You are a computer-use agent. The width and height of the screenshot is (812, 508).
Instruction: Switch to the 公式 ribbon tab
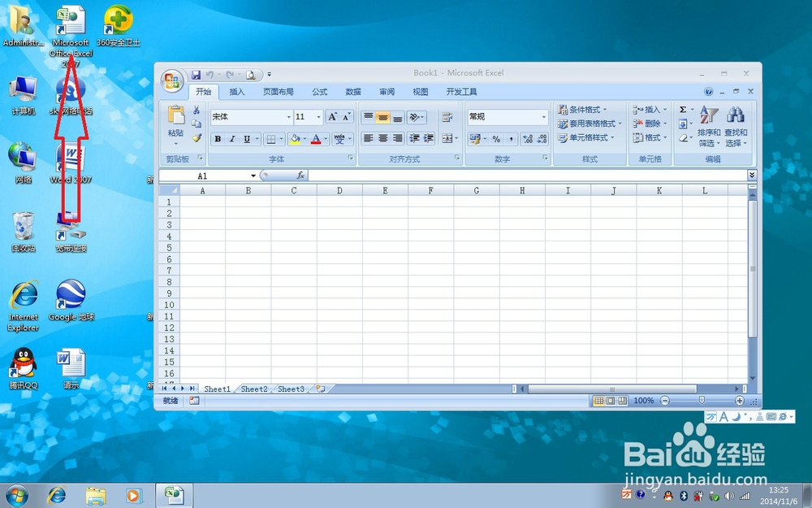click(x=319, y=92)
